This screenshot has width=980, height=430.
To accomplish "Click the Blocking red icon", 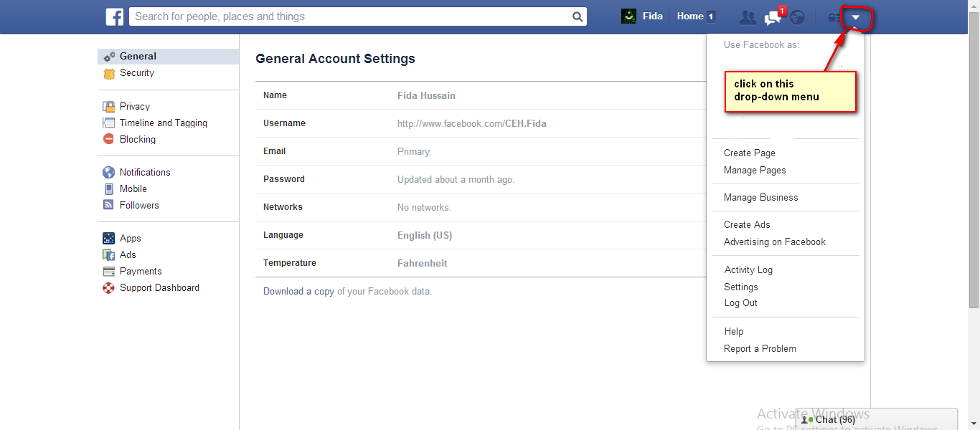I will 109,139.
